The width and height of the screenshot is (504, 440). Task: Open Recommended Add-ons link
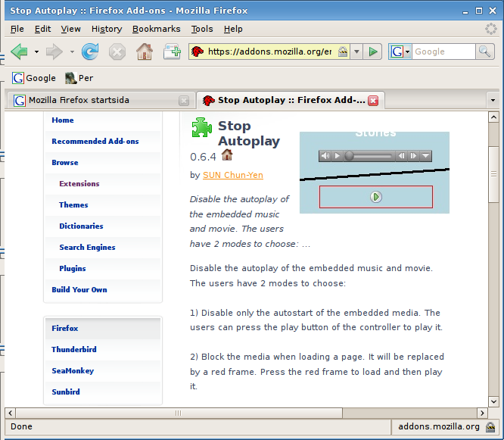coord(95,141)
